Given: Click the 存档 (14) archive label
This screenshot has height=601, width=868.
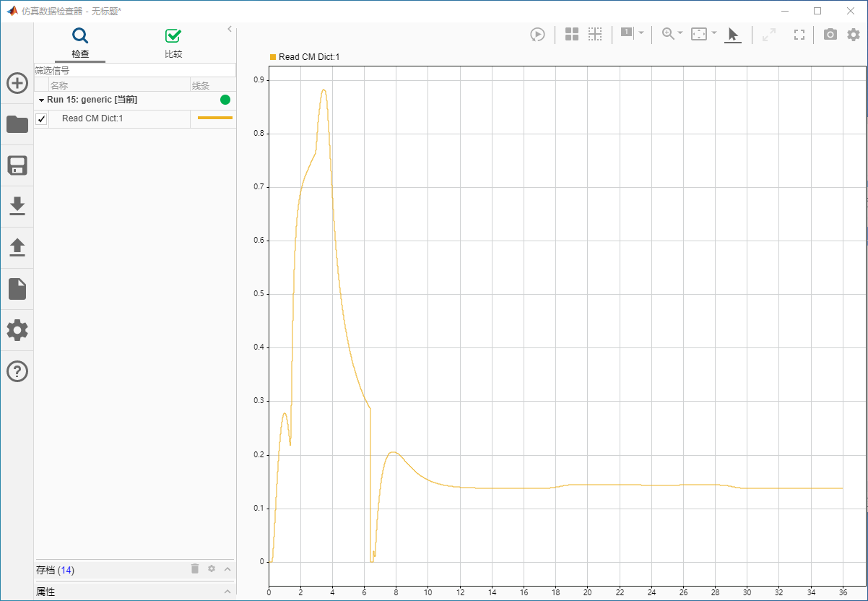Looking at the screenshot, I should click(x=55, y=570).
